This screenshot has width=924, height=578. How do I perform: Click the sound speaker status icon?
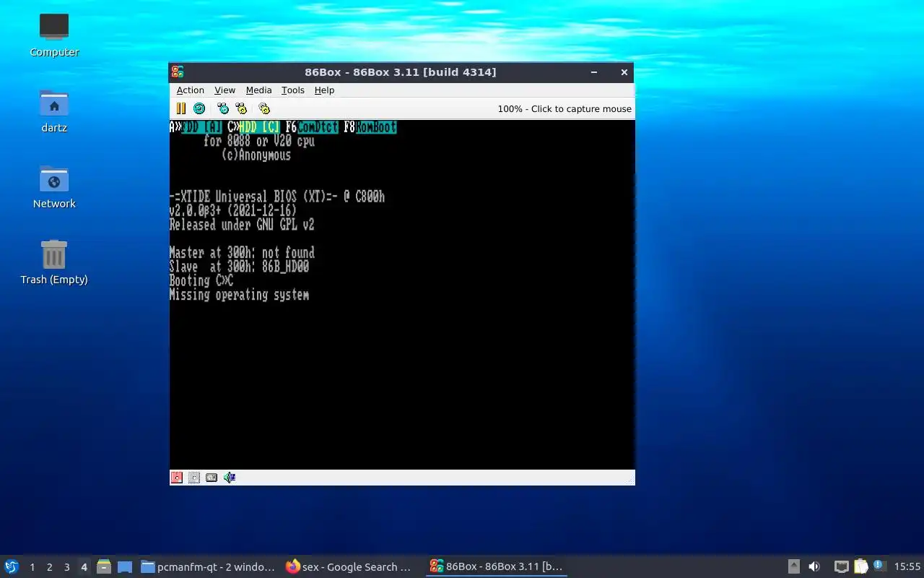pyautogui.click(x=230, y=477)
